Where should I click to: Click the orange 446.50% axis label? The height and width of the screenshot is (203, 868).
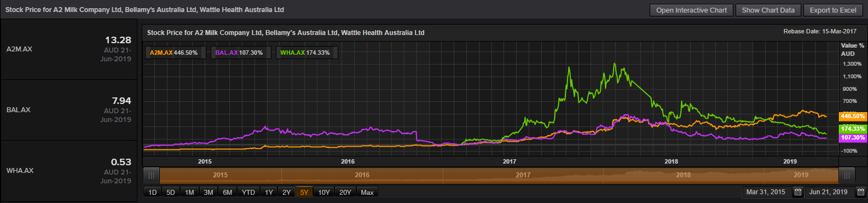point(853,117)
